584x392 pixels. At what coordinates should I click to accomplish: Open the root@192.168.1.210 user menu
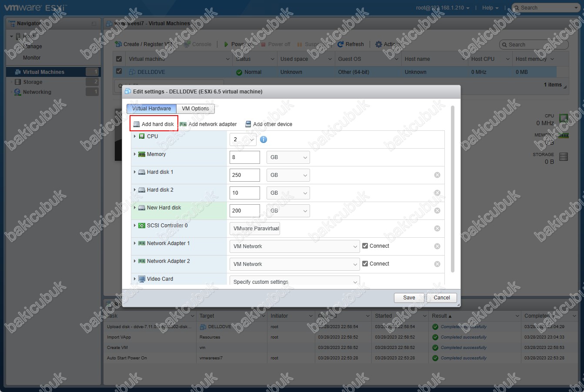tap(443, 8)
